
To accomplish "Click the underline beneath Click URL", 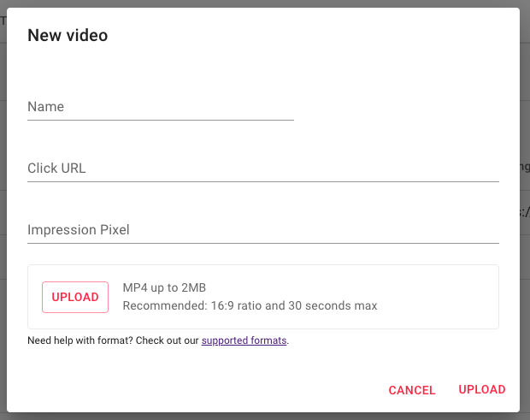I will click(263, 181).
